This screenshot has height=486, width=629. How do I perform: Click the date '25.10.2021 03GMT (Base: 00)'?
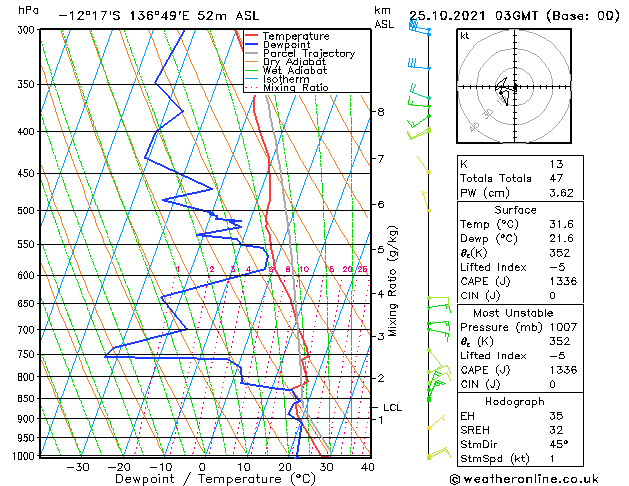click(x=514, y=16)
